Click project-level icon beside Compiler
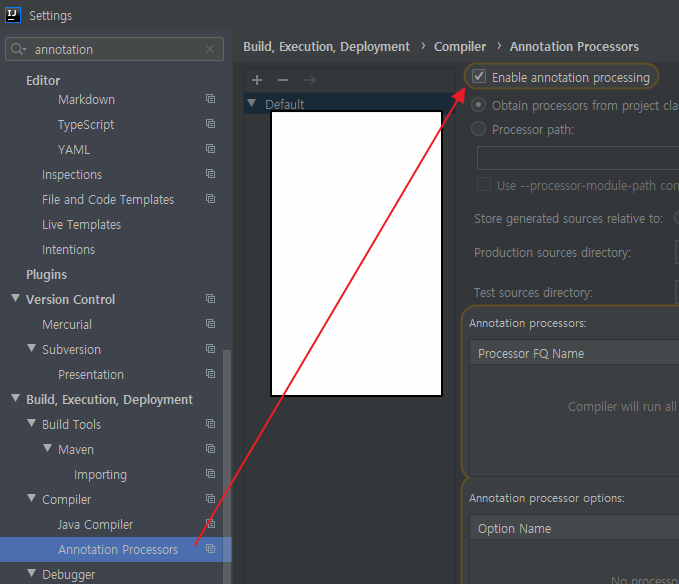The image size is (679, 584). pos(210,499)
